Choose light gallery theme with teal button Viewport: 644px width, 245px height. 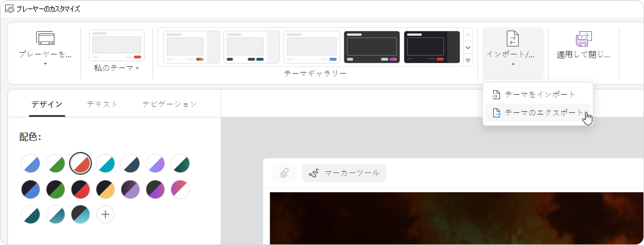pyautogui.click(x=252, y=47)
